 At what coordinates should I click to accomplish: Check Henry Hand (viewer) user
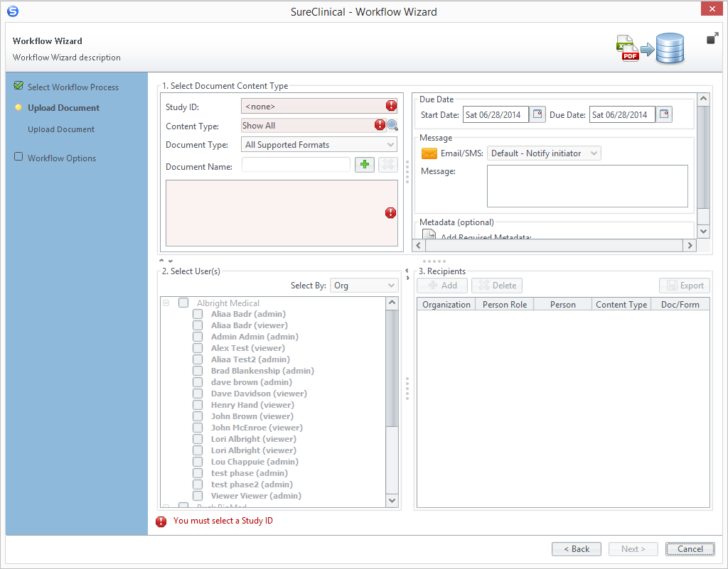198,405
